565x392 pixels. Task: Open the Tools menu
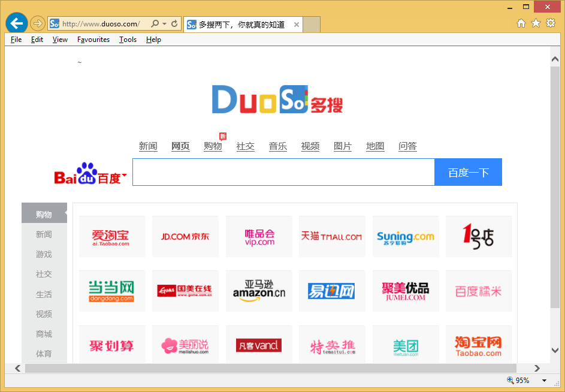[128, 40]
